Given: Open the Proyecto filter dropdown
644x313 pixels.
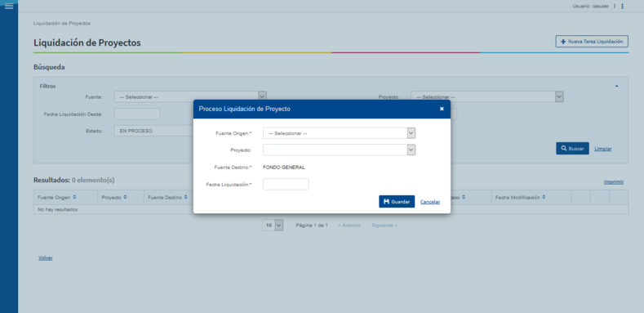Looking at the screenshot, I should point(487,97).
